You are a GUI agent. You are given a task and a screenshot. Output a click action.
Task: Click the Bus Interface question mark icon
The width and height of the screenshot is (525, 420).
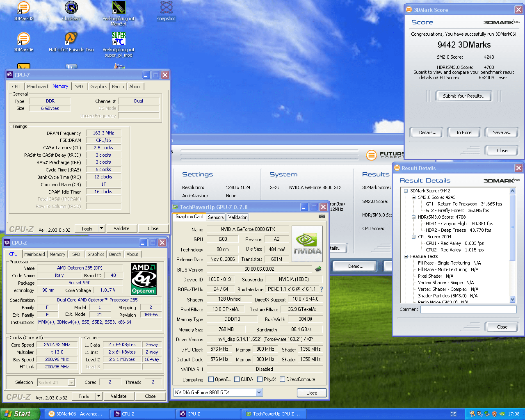point(322,289)
